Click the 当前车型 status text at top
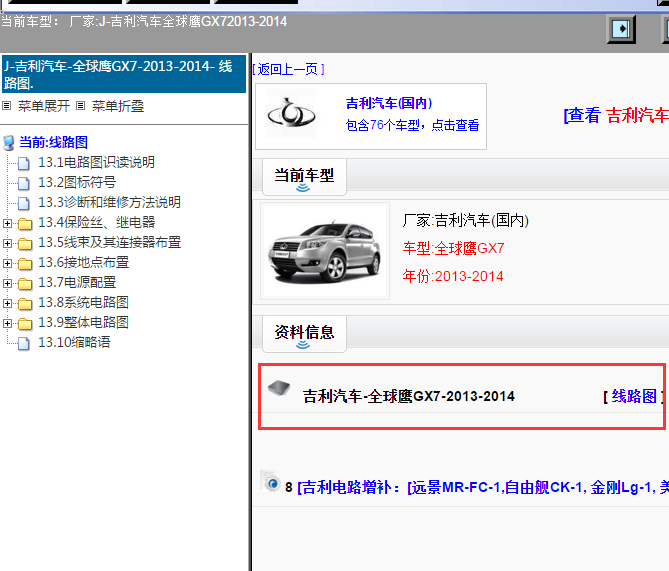 144,21
